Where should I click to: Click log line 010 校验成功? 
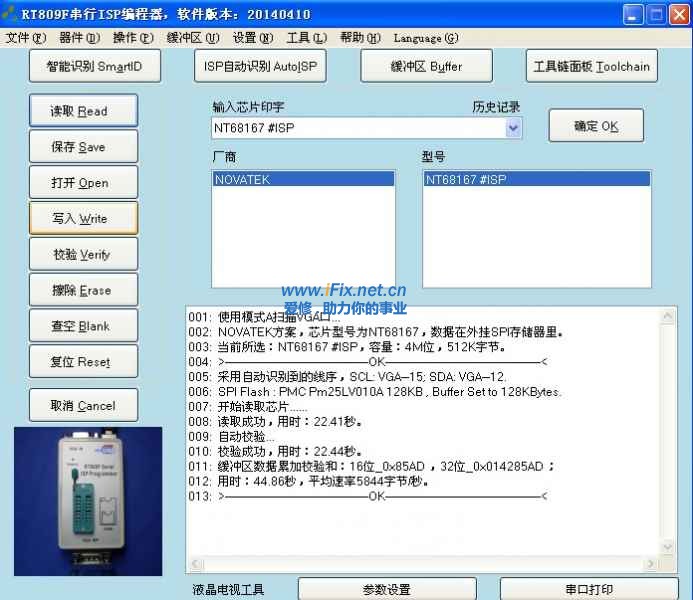click(x=275, y=452)
